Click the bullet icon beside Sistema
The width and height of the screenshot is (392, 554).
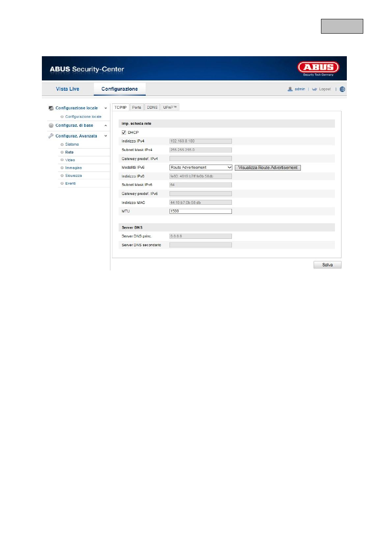62,144
